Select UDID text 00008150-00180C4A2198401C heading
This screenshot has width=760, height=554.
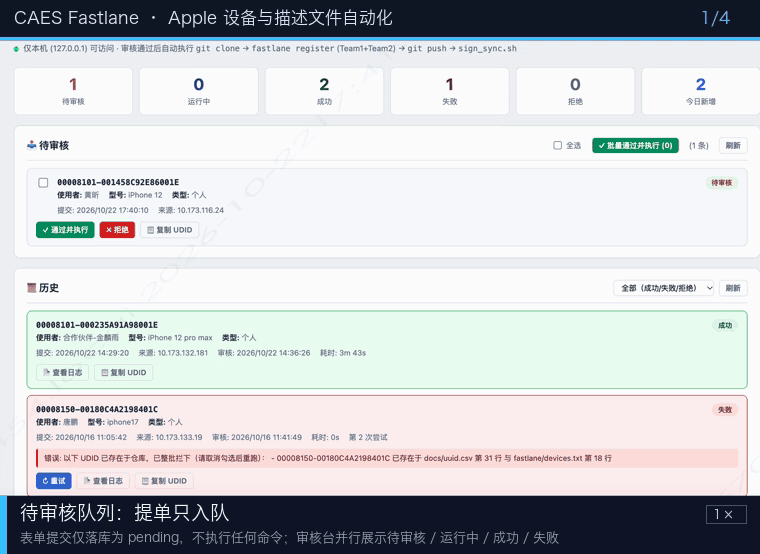pos(96,409)
